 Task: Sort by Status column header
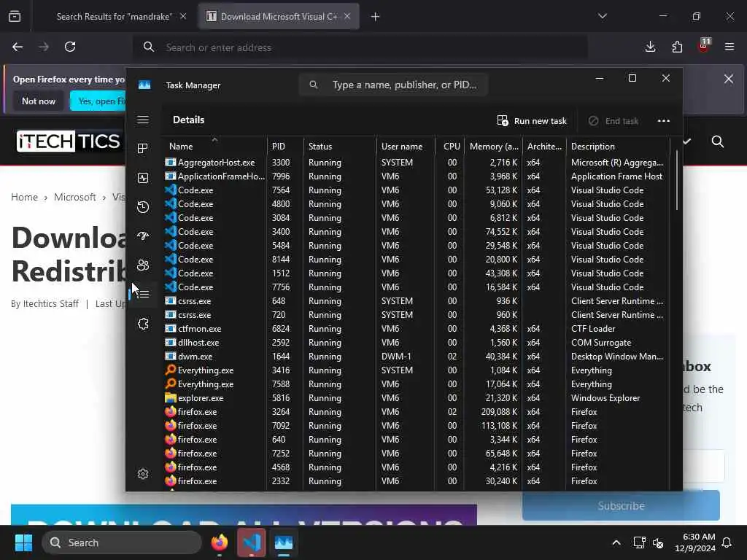click(340, 146)
